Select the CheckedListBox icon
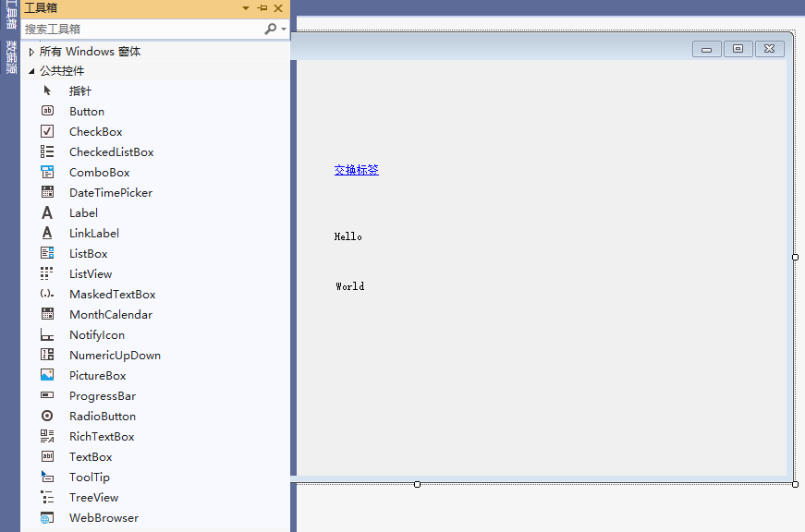Viewport: 805px width, 532px height. pyautogui.click(x=47, y=151)
